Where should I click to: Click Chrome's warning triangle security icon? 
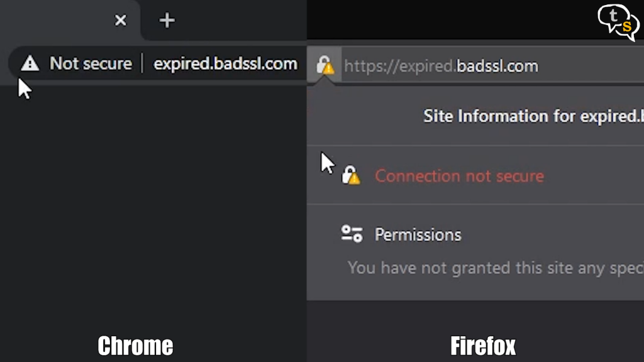30,63
